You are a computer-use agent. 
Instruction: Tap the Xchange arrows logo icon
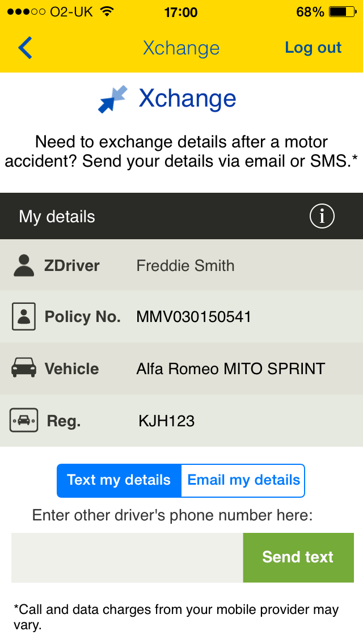(113, 99)
